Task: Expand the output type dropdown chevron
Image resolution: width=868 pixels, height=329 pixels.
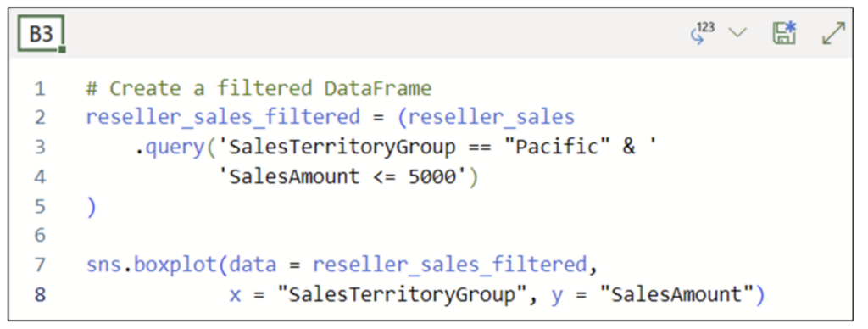Action: click(x=737, y=33)
